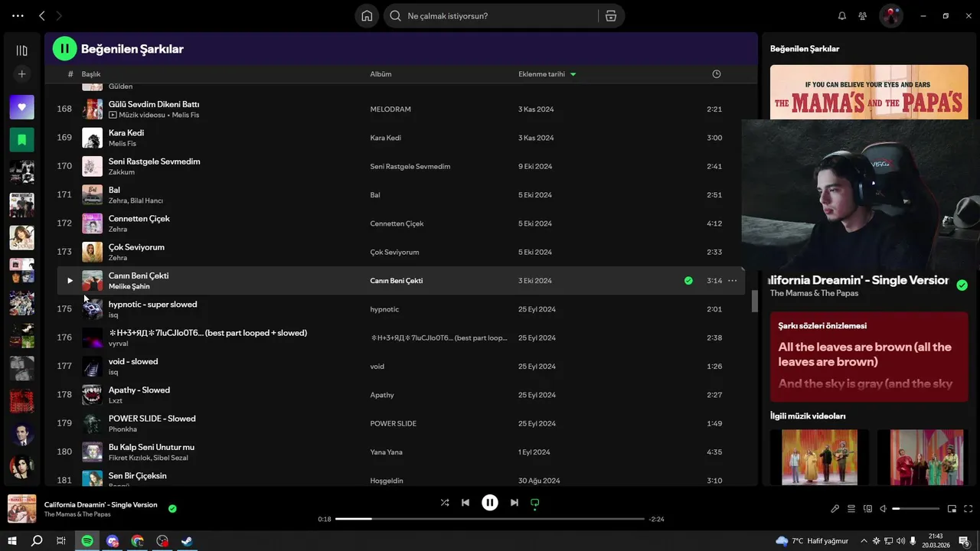980x551 pixels.
Task: Open Windows taskbar search
Action: click(x=37, y=541)
